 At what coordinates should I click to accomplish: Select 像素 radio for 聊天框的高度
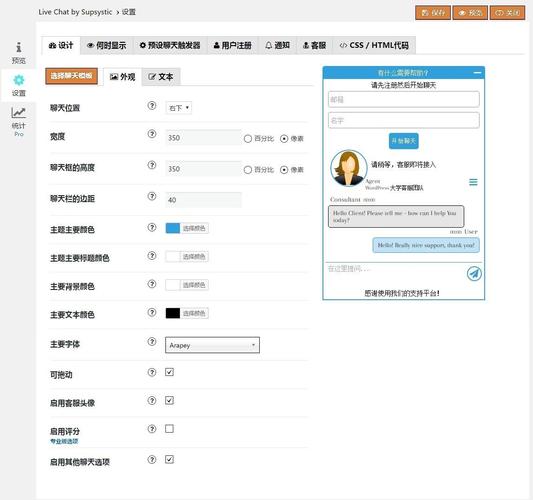point(284,170)
